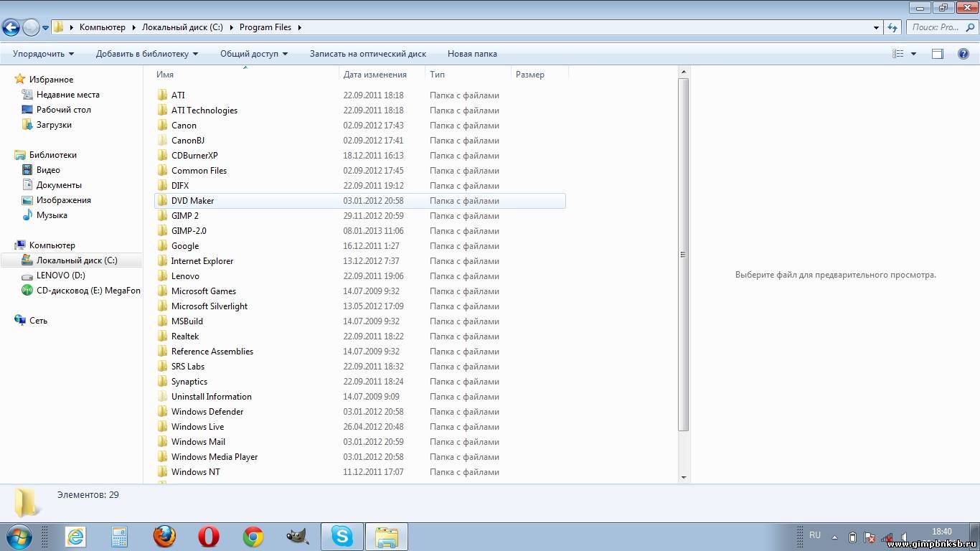Select the Microsoft Silverlight folder name

209,306
